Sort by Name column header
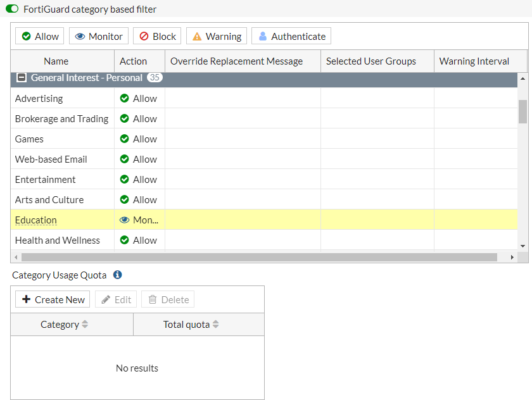The width and height of the screenshot is (532, 400). (63, 61)
